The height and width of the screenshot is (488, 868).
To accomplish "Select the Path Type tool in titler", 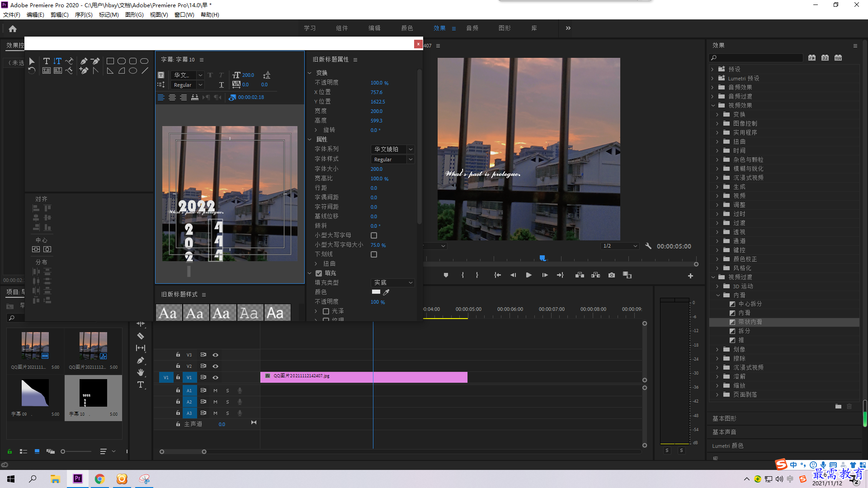I will coord(69,61).
